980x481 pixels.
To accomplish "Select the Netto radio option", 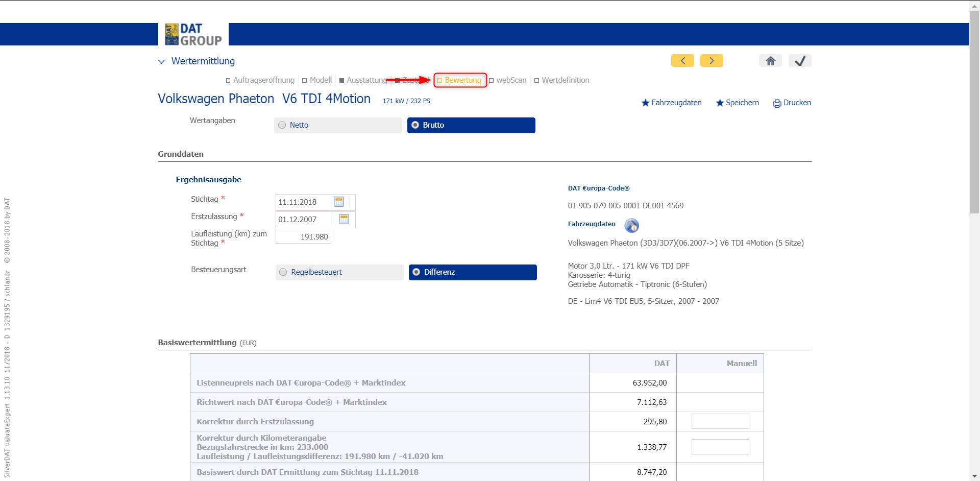I will tap(338, 125).
